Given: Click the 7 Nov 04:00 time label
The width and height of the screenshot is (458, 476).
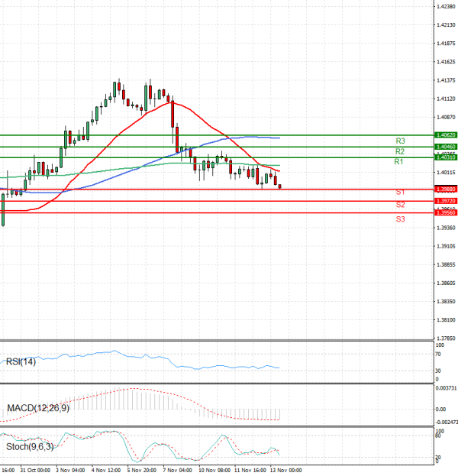Looking at the screenshot, I should pyautogui.click(x=177, y=471).
